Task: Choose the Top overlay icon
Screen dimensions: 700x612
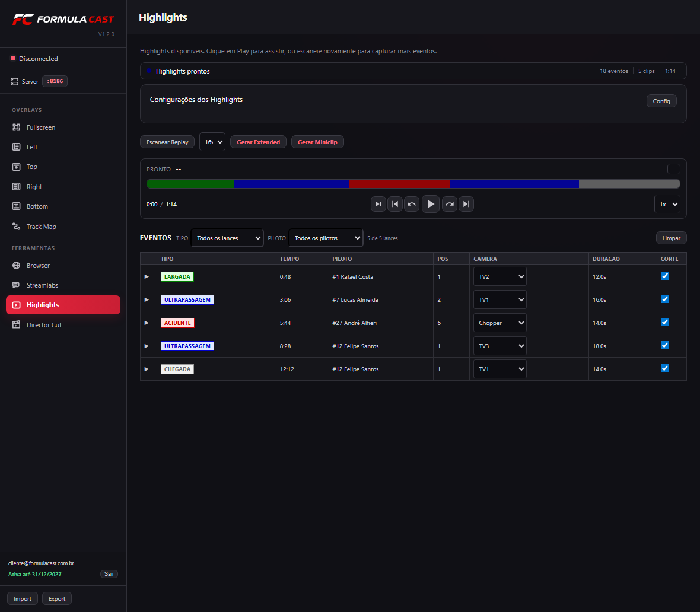Action: [16, 167]
